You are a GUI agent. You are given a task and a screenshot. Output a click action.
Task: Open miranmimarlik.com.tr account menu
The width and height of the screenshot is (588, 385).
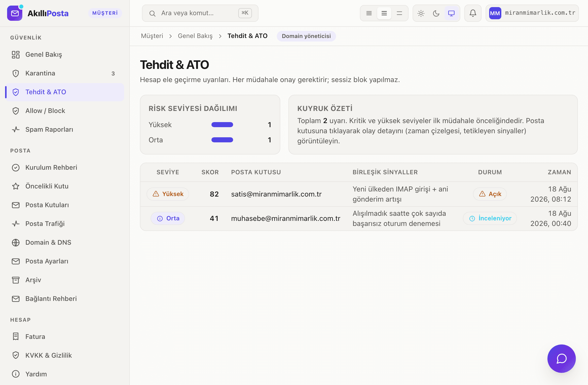(532, 13)
